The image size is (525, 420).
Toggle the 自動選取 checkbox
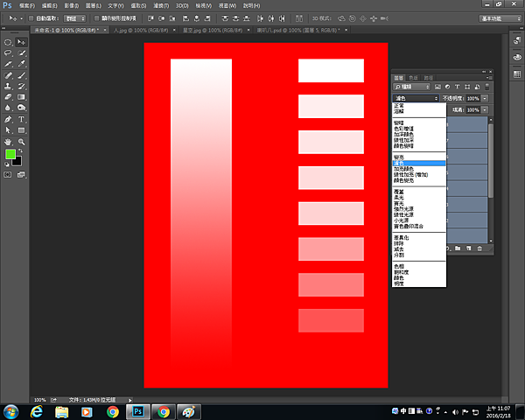click(x=32, y=17)
